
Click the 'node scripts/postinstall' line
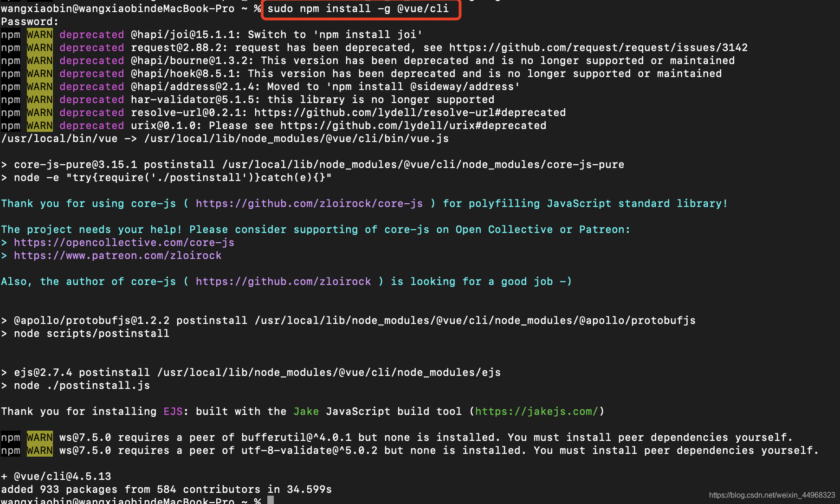tap(85, 334)
